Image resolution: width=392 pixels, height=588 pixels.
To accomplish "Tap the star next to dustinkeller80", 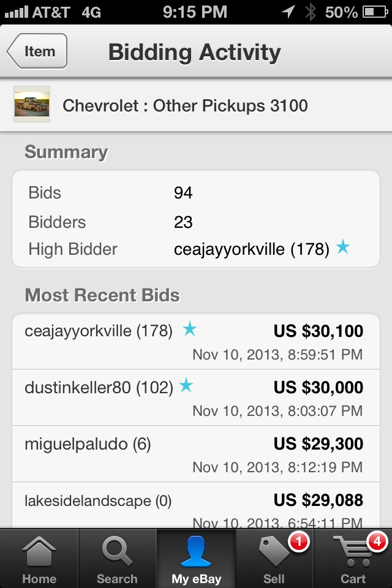I will [x=186, y=385].
